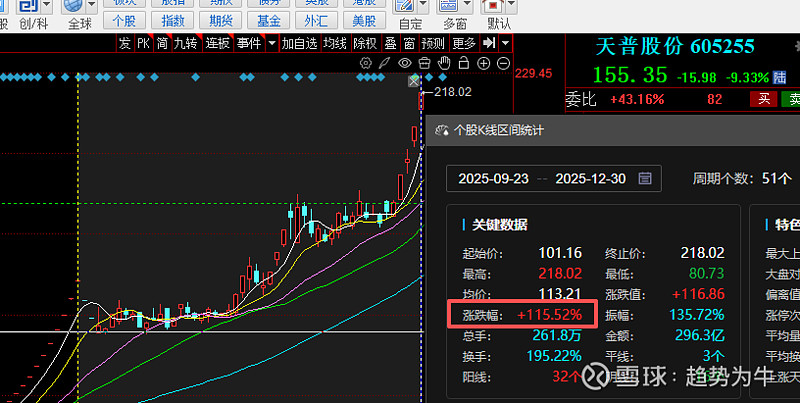
Task: Select the hand pan tool
Action: pos(445,63)
